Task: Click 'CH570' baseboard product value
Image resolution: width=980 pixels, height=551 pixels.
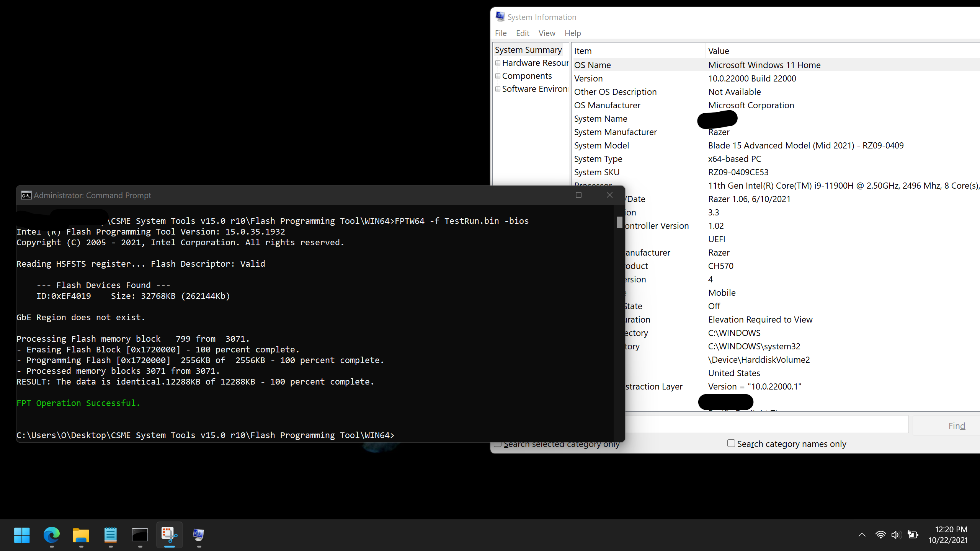Action: [720, 266]
